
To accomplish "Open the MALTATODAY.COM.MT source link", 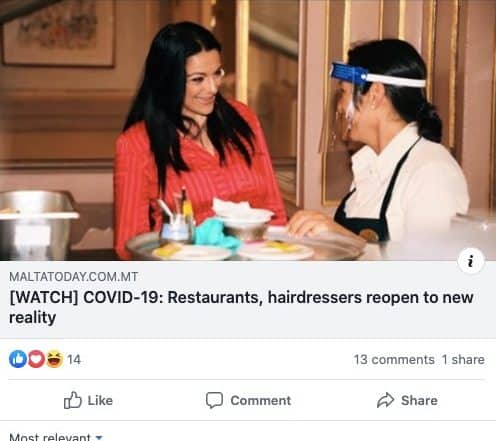I will 73,277.
